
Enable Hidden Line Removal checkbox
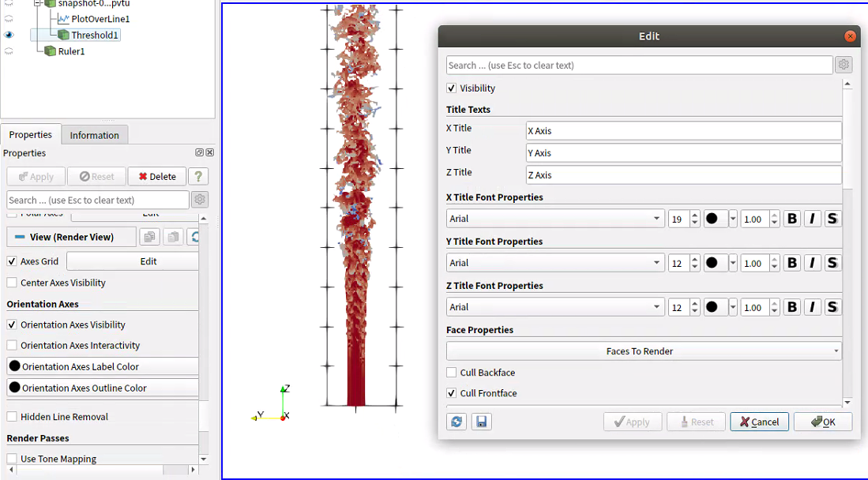click(x=12, y=417)
